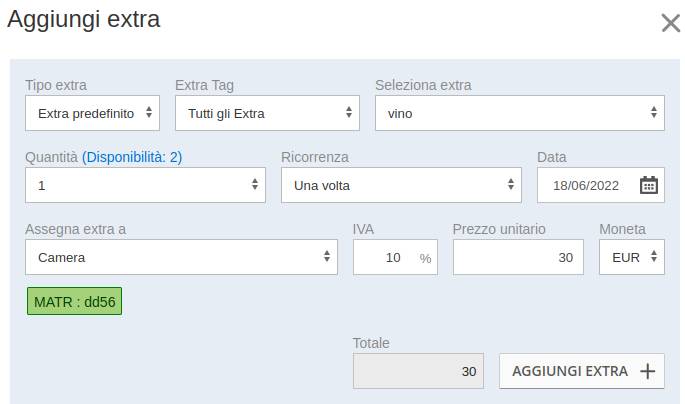Open the Una volta recurrence dropdown
Screen dimensions: 685x404
coord(401,185)
